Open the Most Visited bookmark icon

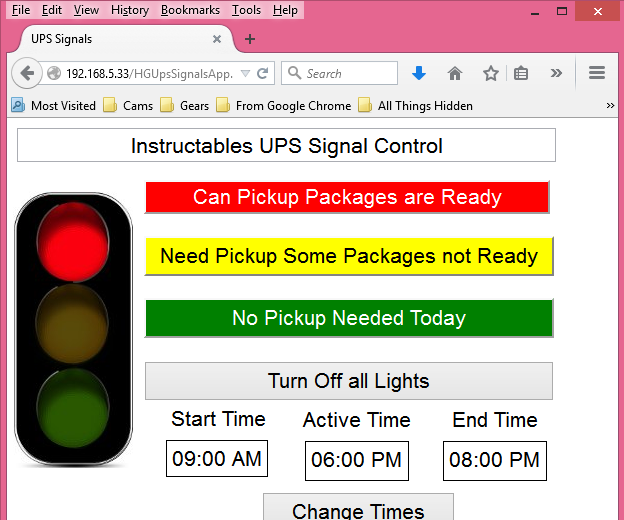(x=18, y=105)
